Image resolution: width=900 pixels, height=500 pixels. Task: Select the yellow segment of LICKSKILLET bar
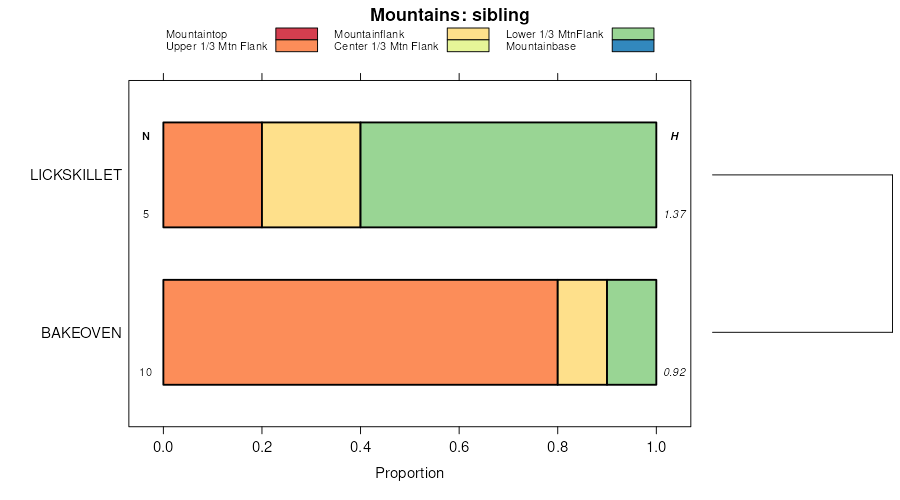(x=311, y=175)
